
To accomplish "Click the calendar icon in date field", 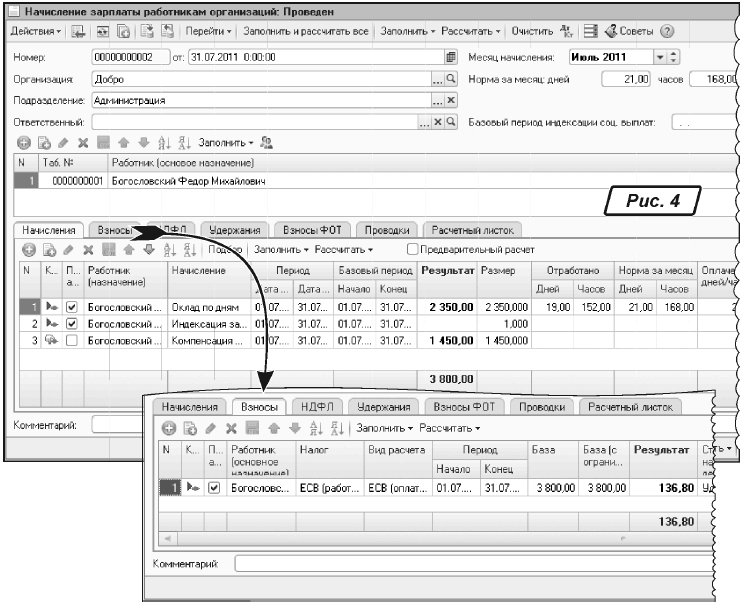I will click(x=450, y=56).
